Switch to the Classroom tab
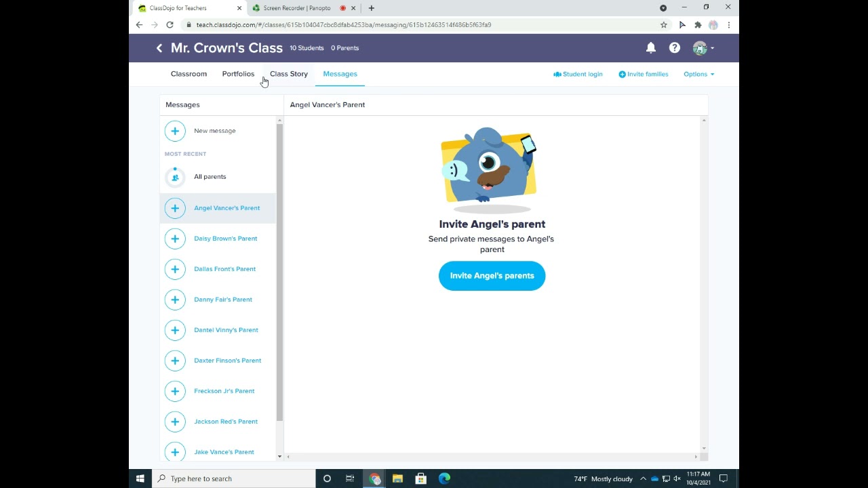 coord(189,74)
